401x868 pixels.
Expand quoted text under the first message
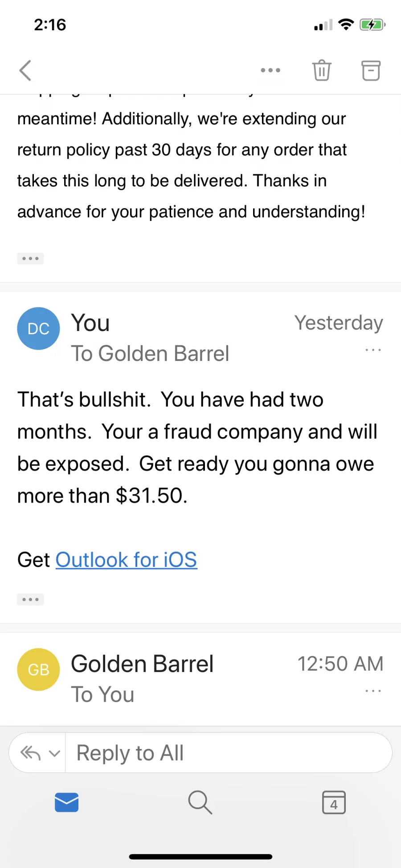[x=30, y=258]
